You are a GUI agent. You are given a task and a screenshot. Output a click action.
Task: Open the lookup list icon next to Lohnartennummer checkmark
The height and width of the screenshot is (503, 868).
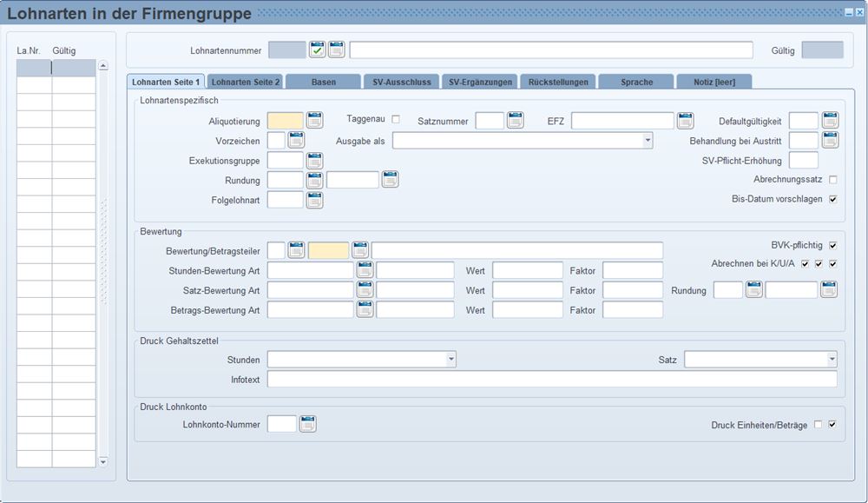click(337, 50)
